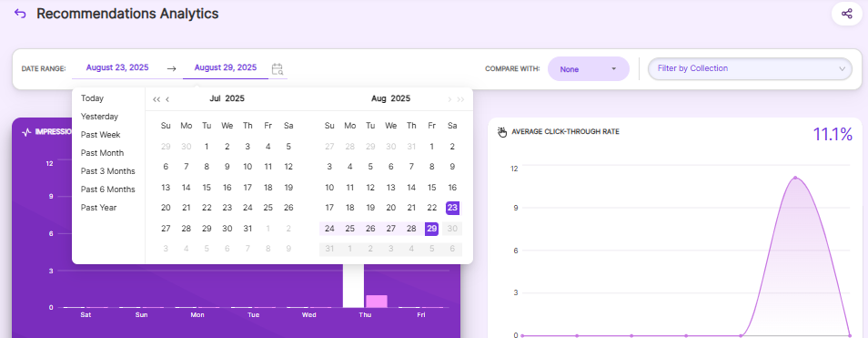
Task: Open the calendar search icon in date range
Action: click(278, 68)
